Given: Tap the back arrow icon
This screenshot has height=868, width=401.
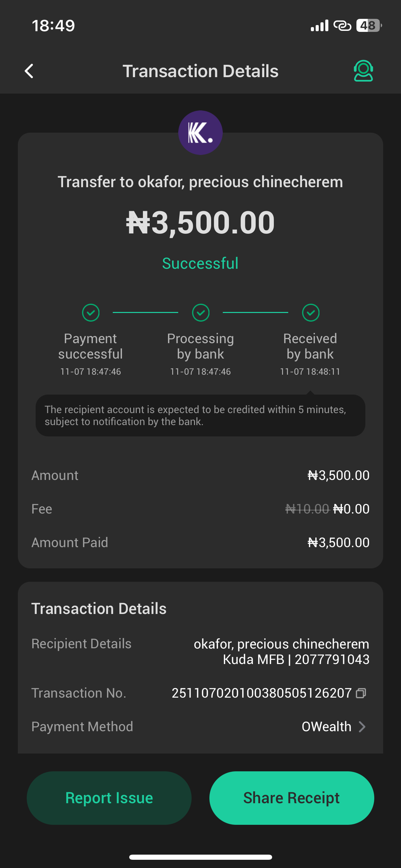Looking at the screenshot, I should (29, 71).
